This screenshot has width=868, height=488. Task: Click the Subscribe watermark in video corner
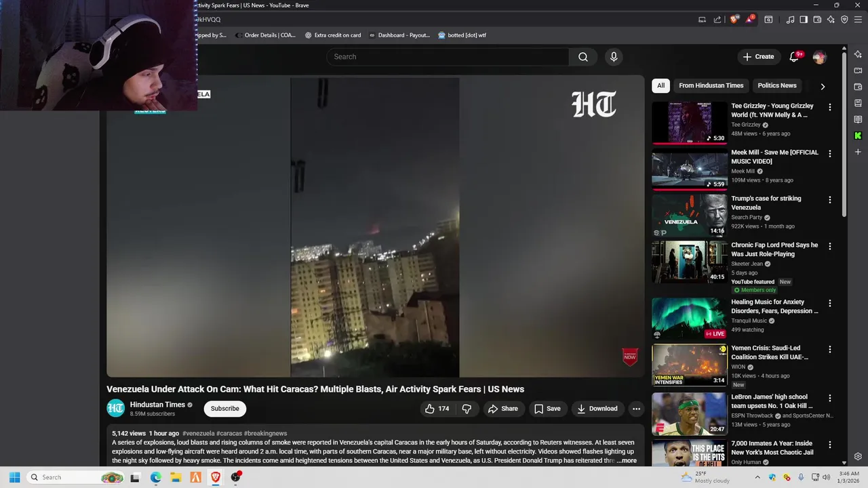click(630, 357)
